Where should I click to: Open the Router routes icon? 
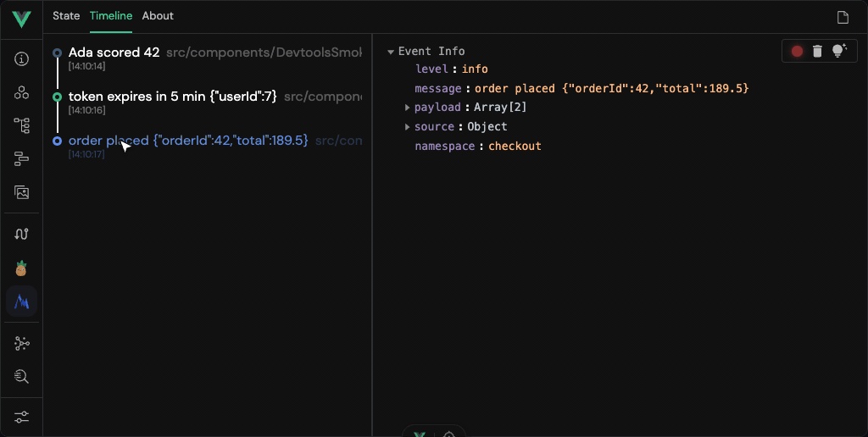point(21,234)
